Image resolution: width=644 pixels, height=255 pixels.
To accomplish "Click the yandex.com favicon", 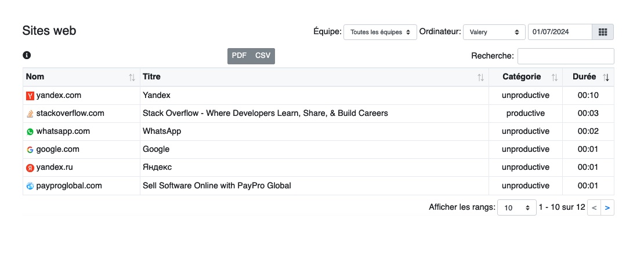I will [x=30, y=96].
